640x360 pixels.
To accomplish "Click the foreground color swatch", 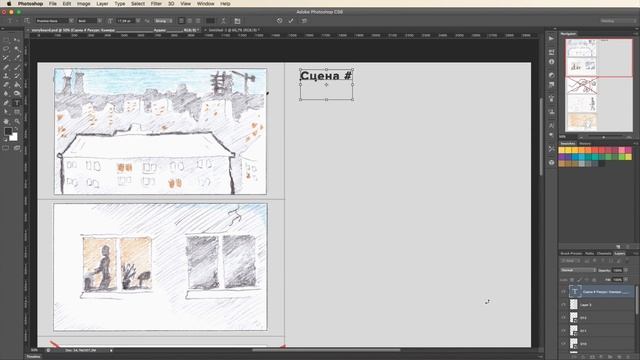I will click(8, 131).
